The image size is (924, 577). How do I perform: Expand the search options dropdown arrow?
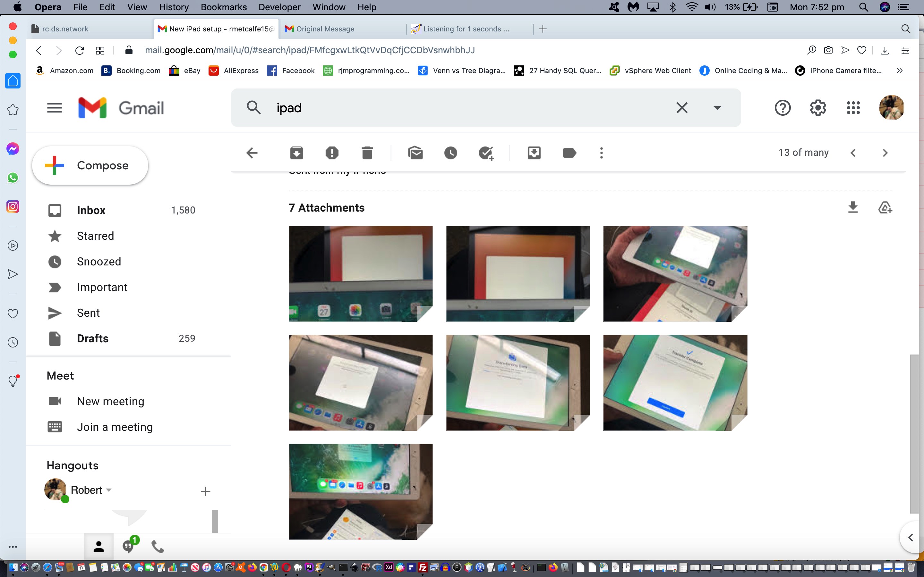tap(717, 108)
